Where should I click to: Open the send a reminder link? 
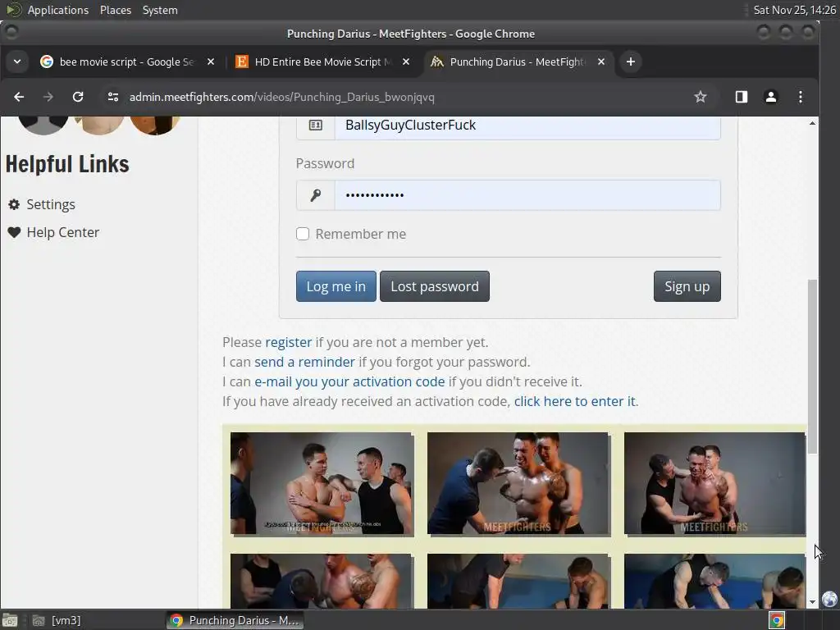point(304,362)
